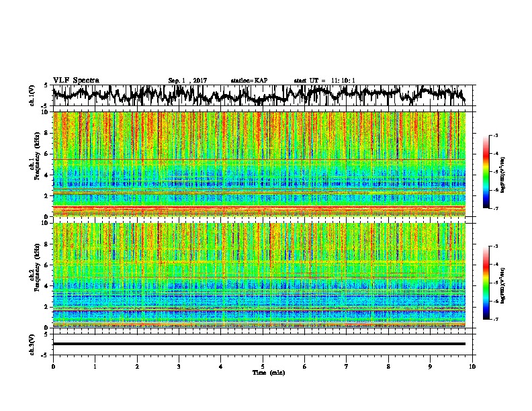Click the "Time (min)" axis label
The image size is (532, 411).
[x=269, y=373]
